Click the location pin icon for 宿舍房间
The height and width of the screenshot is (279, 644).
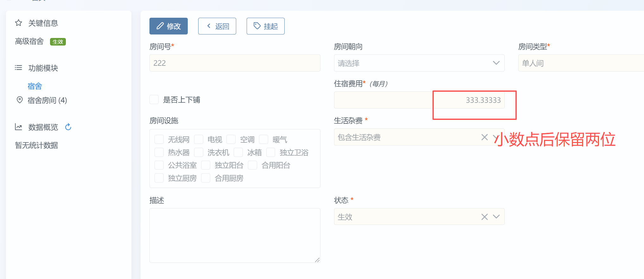click(x=20, y=100)
